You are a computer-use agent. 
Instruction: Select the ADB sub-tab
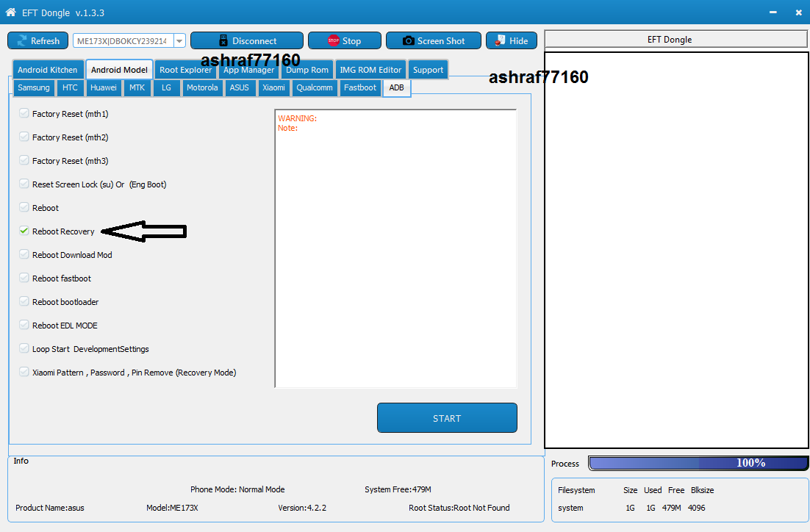tap(397, 87)
